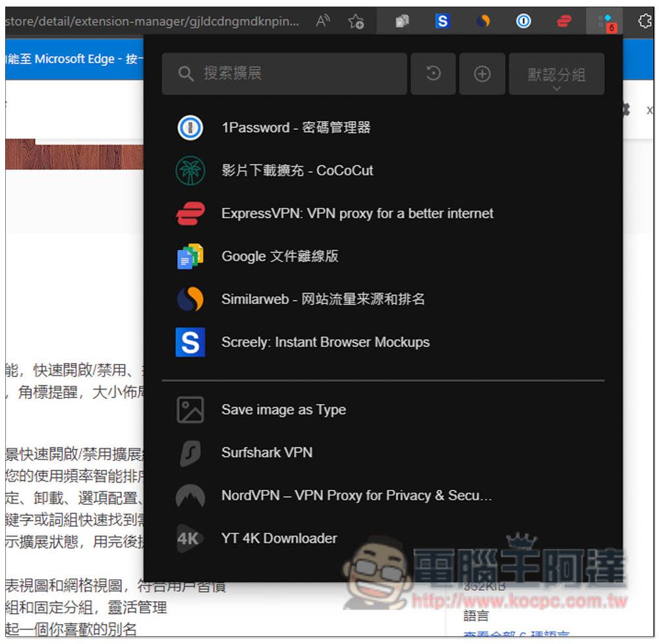Screen dimensions: 659x644
Task: Select the CoCoCut palm tree icon
Action: pos(190,171)
